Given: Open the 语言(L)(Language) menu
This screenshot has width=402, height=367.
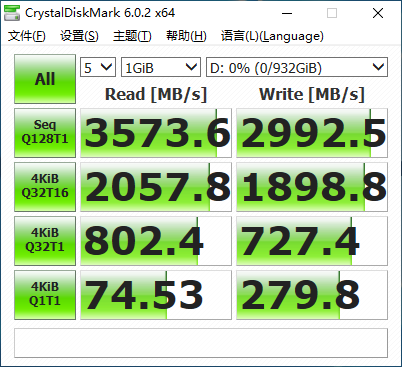Looking at the screenshot, I should point(272,36).
